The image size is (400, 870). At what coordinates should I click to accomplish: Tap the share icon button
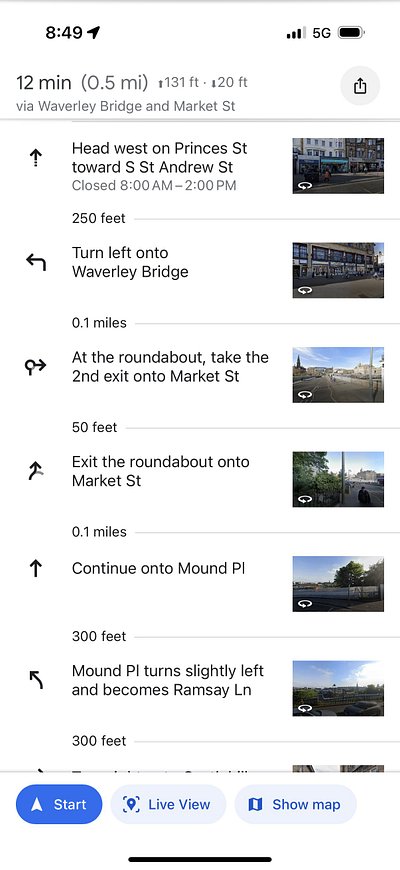360,86
